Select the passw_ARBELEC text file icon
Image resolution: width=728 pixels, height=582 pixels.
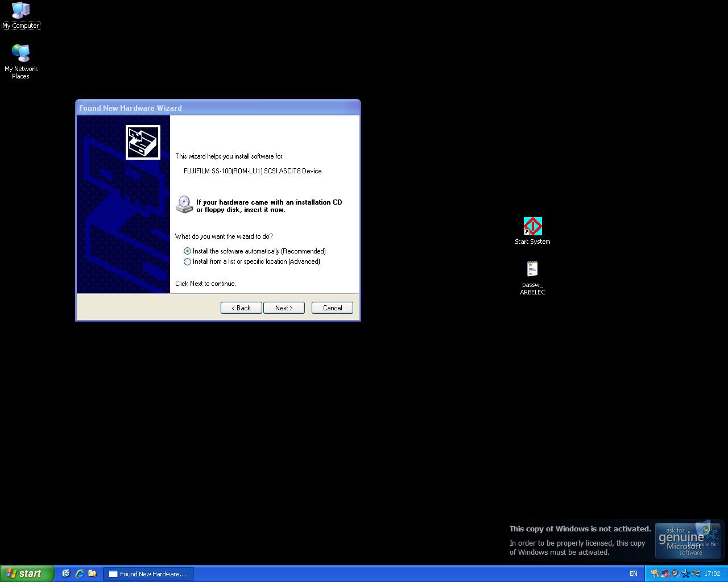(532, 278)
